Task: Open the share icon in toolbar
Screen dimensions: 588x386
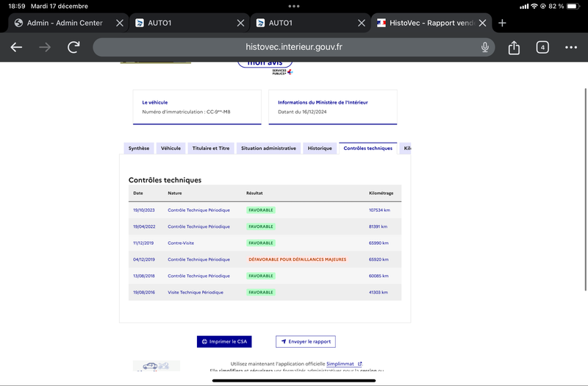Action: [x=514, y=48]
